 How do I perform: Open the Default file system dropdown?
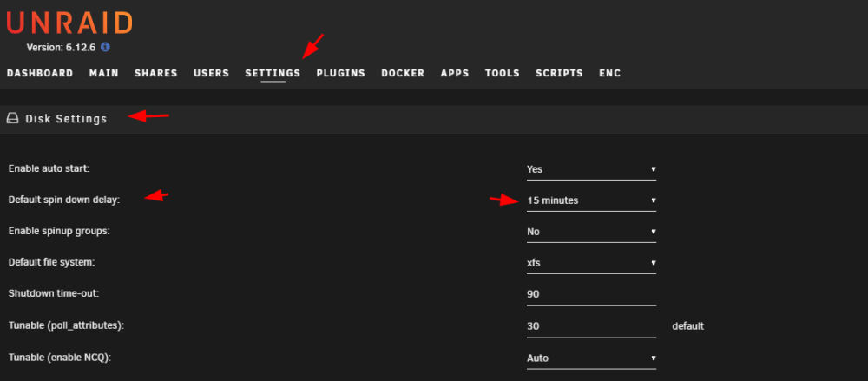coord(591,263)
